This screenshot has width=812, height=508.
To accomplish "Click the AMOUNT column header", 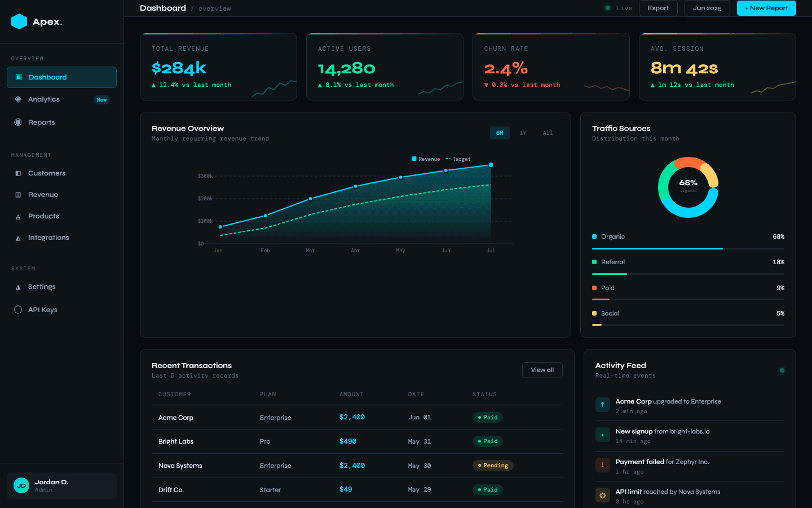I will (351, 395).
